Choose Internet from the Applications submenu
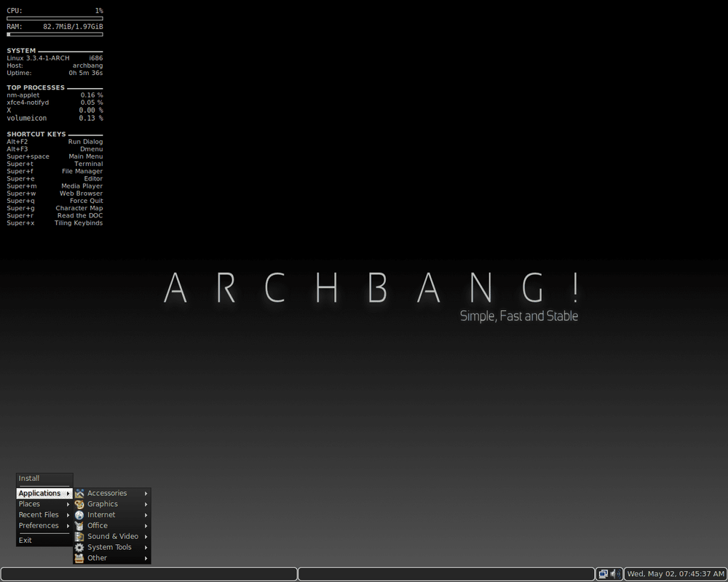728x582 pixels. pos(102,514)
